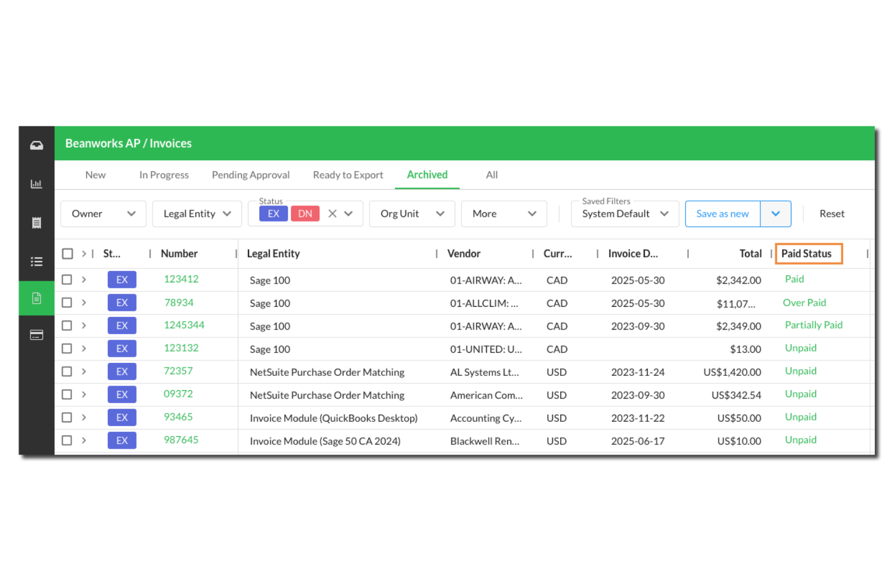882x588 pixels.
Task: Clear all status filters with the X
Action: coord(333,213)
